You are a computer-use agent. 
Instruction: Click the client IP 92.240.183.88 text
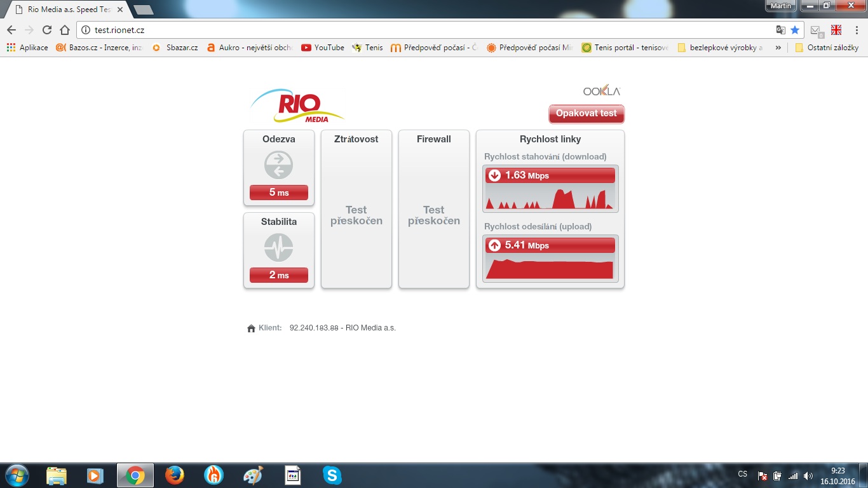coord(314,328)
